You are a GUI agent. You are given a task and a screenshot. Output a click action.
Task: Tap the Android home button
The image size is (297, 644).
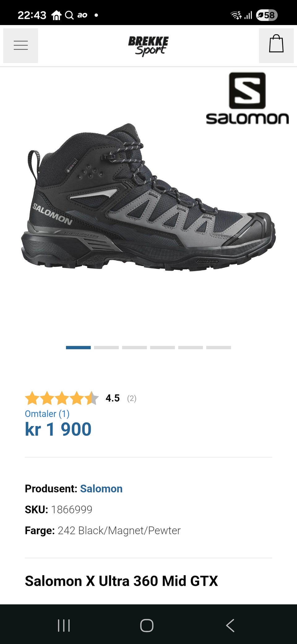(x=147, y=625)
